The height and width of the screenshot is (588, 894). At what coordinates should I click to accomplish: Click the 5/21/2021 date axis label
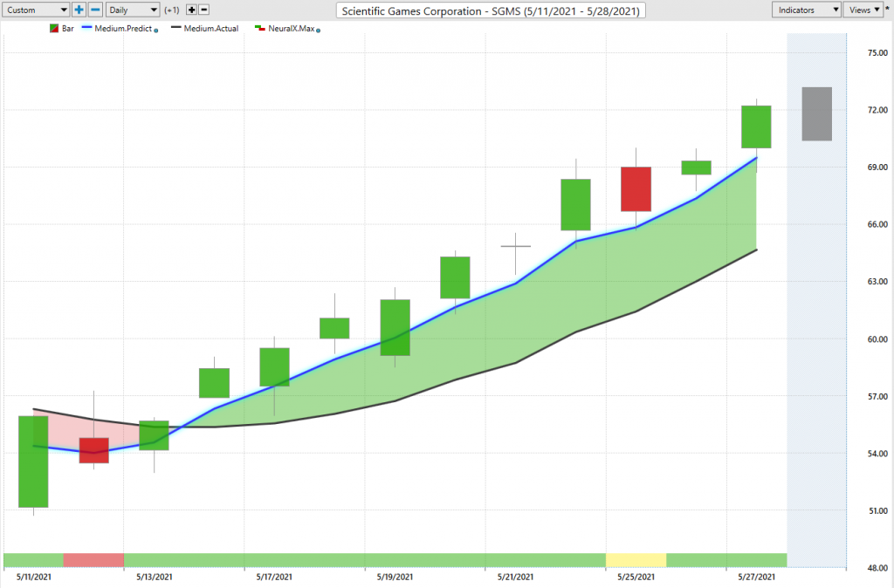pyautogui.click(x=515, y=578)
